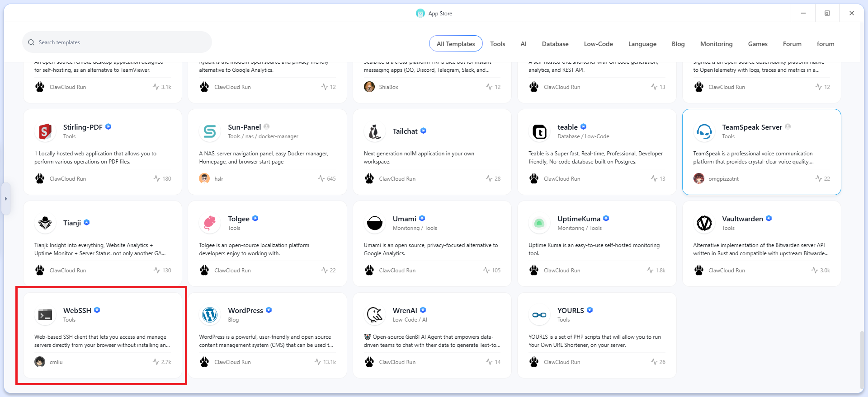Select the All Templates filter
This screenshot has height=397, width=868.
pyautogui.click(x=456, y=44)
